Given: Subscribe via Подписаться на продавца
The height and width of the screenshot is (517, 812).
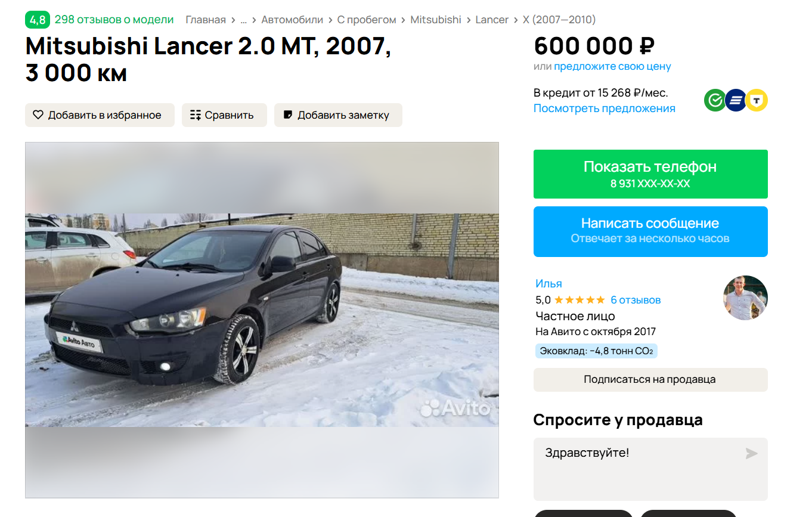Looking at the screenshot, I should (x=650, y=379).
